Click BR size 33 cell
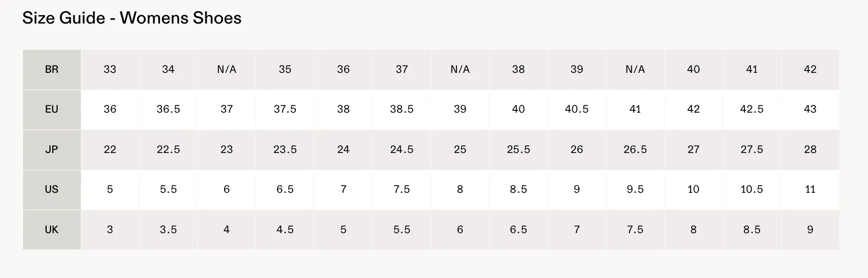This screenshot has height=278, width=868. pos(110,69)
